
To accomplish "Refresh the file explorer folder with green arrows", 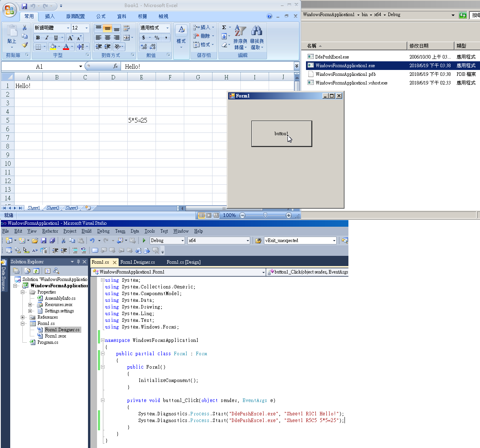I will point(463,15).
